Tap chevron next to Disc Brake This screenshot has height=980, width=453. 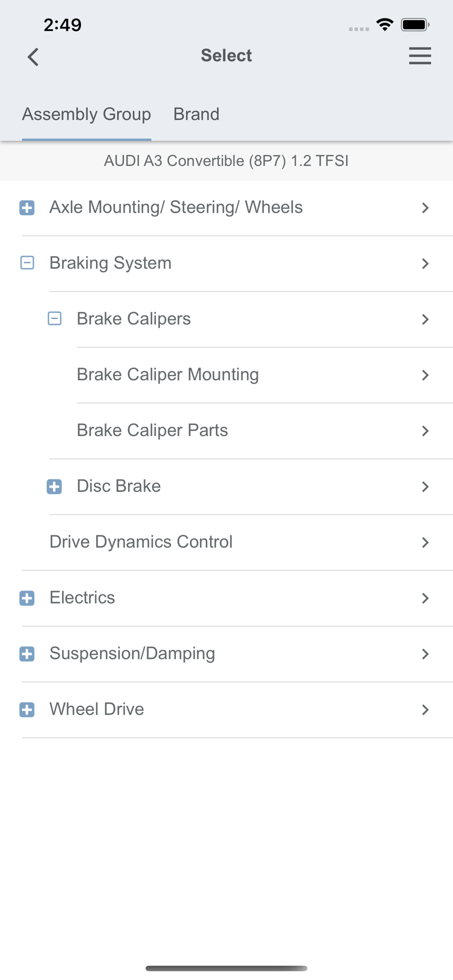coord(425,487)
